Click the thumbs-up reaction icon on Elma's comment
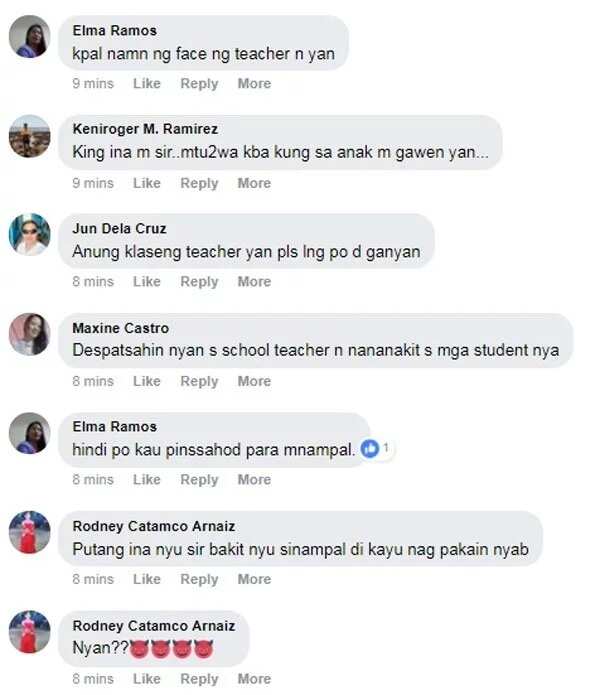Screen dimensions: 600x695 point(370,449)
